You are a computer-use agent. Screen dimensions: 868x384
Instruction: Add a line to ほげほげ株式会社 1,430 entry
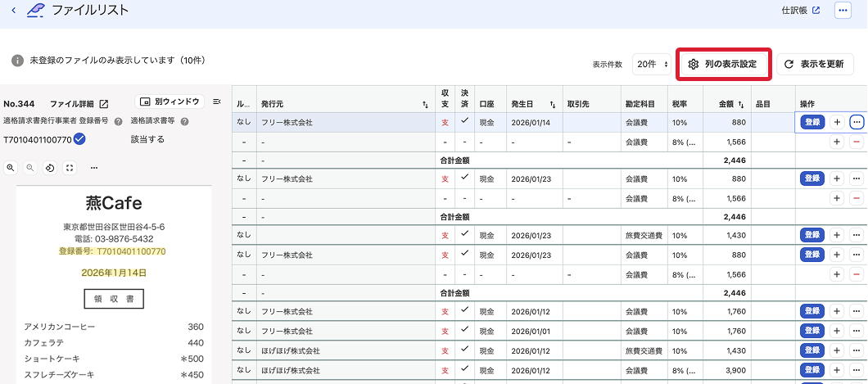pos(837,350)
